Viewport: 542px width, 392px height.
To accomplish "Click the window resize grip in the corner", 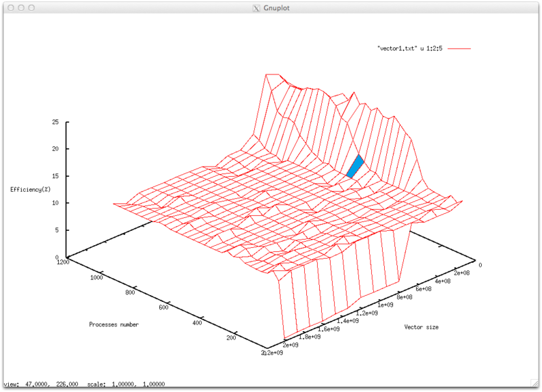I will pyautogui.click(x=535, y=383).
